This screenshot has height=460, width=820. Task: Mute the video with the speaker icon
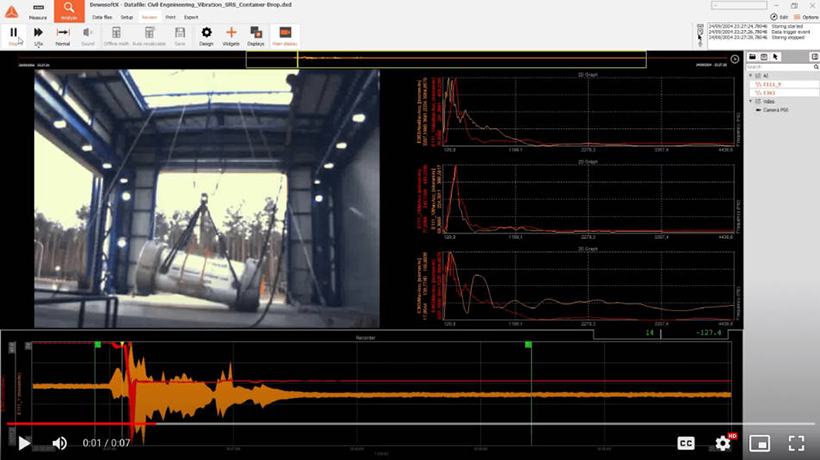(x=60, y=443)
